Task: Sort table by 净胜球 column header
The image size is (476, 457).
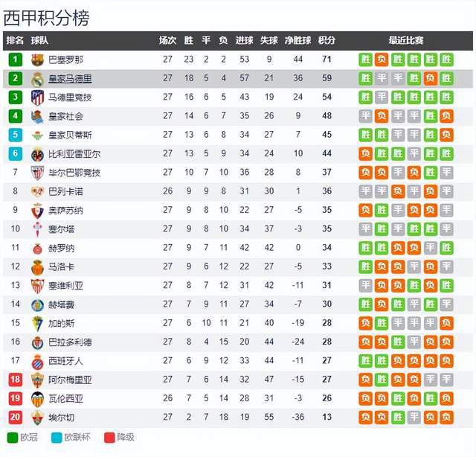Action: pyautogui.click(x=298, y=40)
